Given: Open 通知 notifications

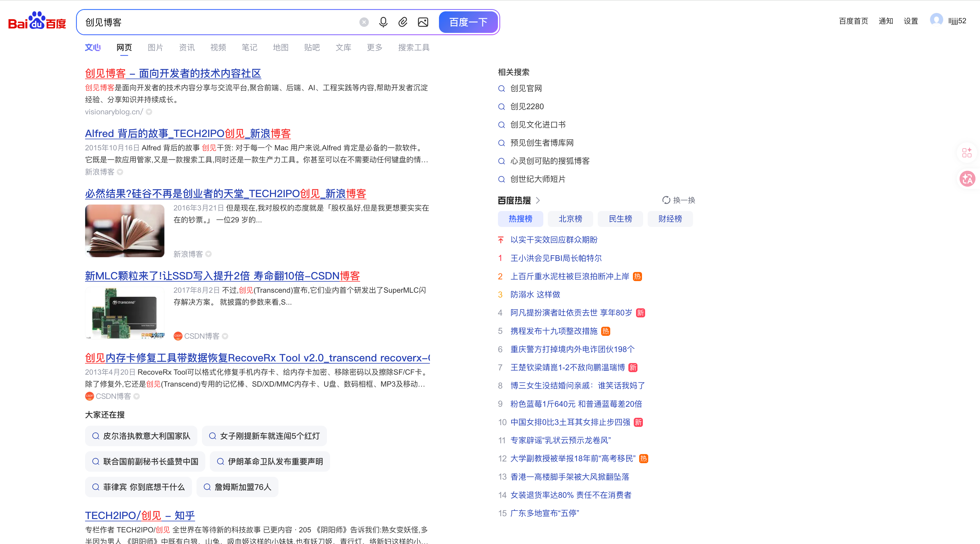Looking at the screenshot, I should pos(886,21).
